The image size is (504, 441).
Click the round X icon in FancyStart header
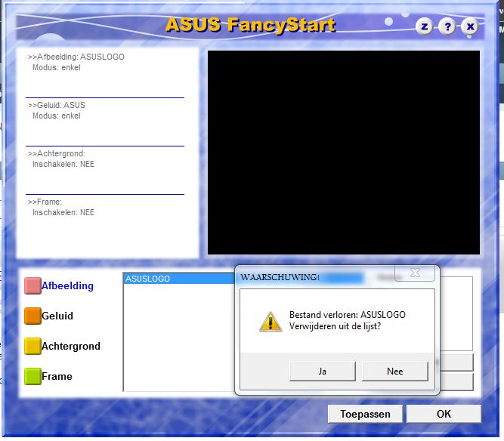pyautogui.click(x=470, y=26)
